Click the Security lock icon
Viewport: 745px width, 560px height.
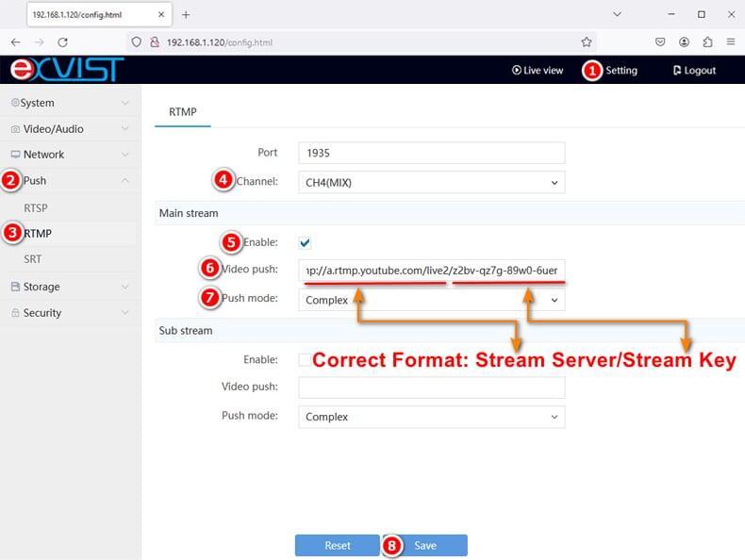[15, 313]
